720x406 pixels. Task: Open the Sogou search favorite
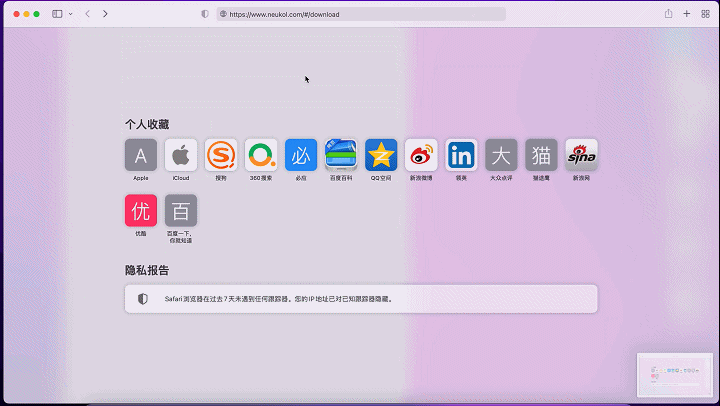(x=221, y=155)
